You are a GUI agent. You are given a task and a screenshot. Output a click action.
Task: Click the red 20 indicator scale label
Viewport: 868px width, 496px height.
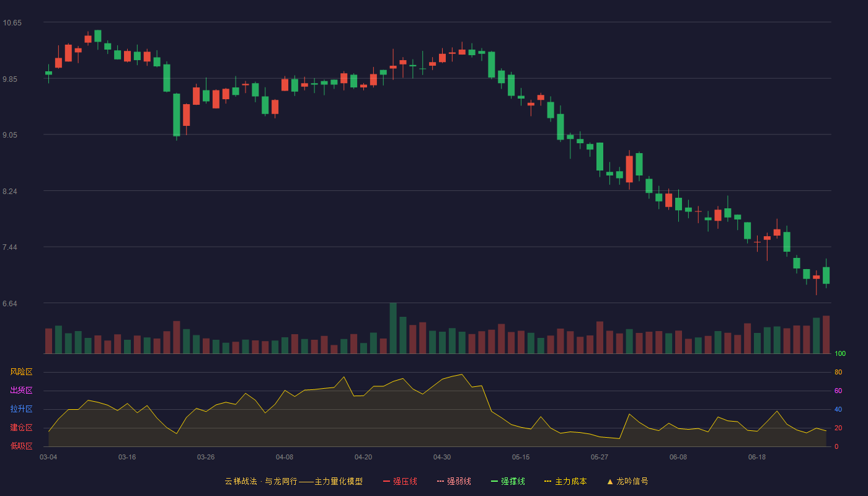tap(838, 428)
